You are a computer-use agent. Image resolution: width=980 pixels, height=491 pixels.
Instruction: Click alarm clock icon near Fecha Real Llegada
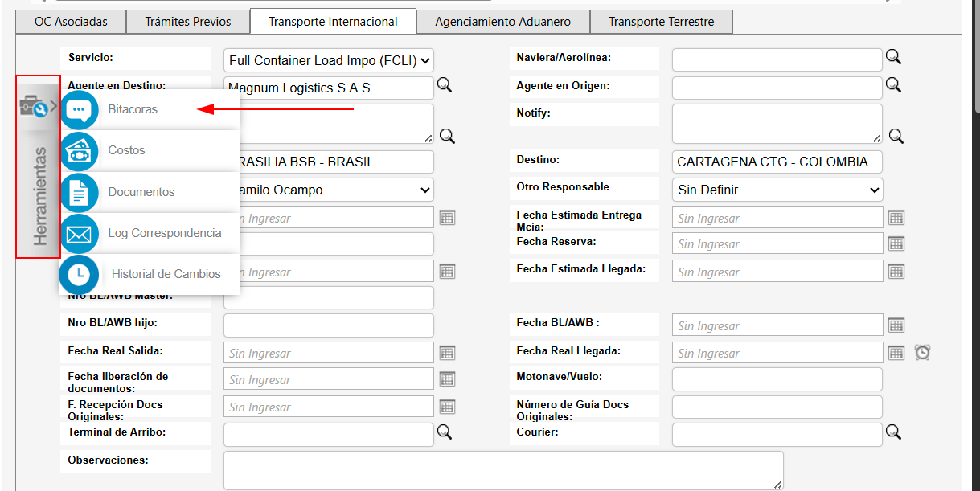(x=923, y=352)
